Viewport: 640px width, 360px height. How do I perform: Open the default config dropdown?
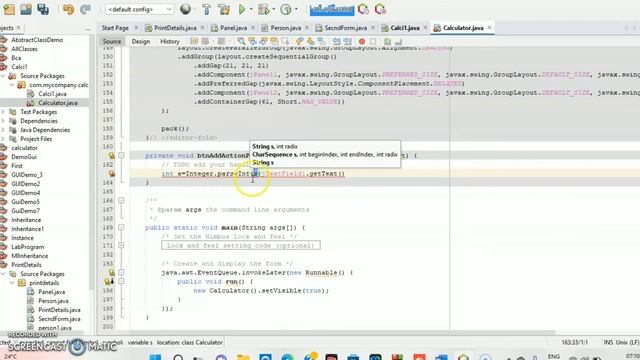pyautogui.click(x=139, y=9)
